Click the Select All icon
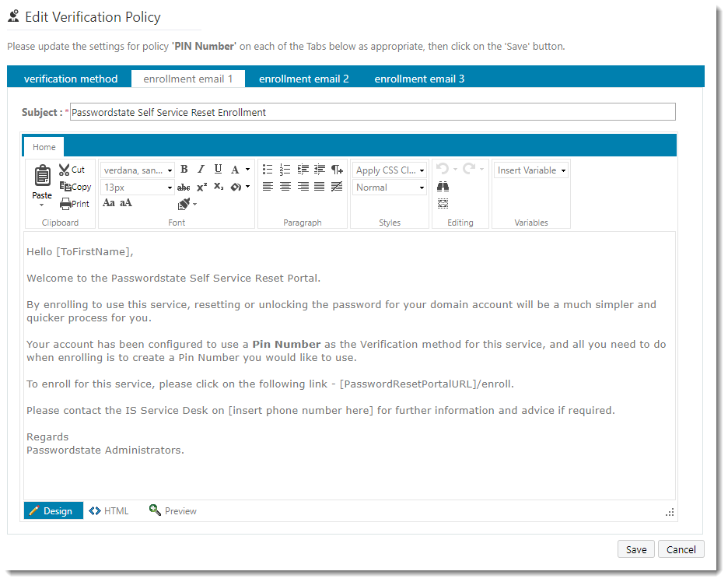728x582 pixels. [443, 203]
